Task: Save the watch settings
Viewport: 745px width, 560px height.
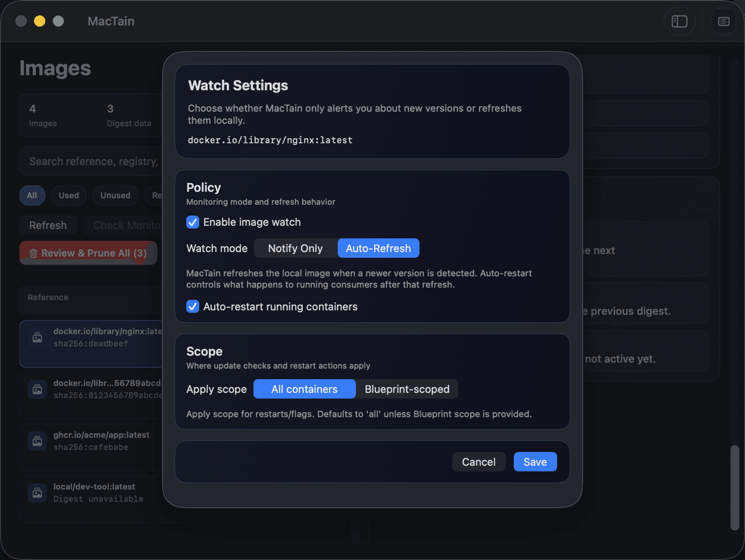Action: (535, 462)
